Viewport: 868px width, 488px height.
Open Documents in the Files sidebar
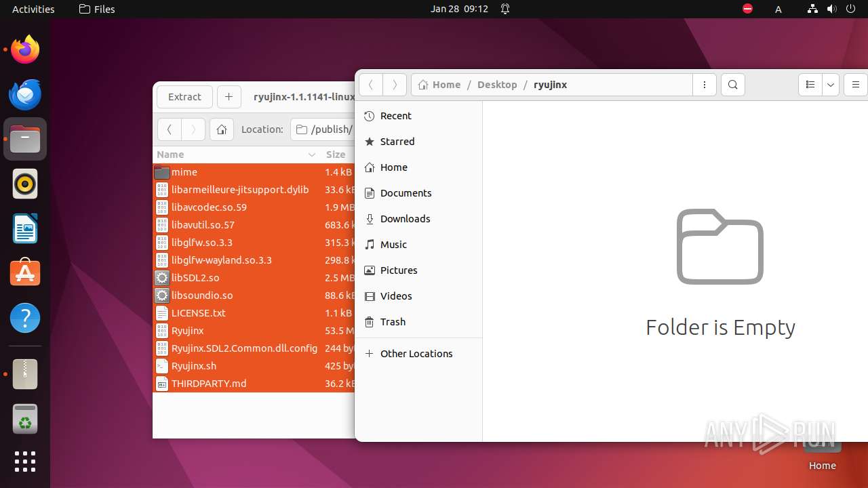[419, 193]
